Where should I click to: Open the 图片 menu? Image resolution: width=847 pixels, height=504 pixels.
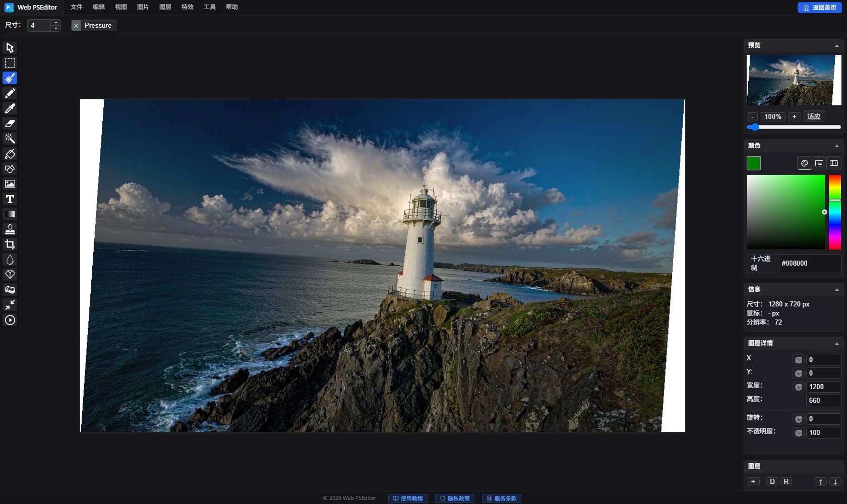point(143,7)
